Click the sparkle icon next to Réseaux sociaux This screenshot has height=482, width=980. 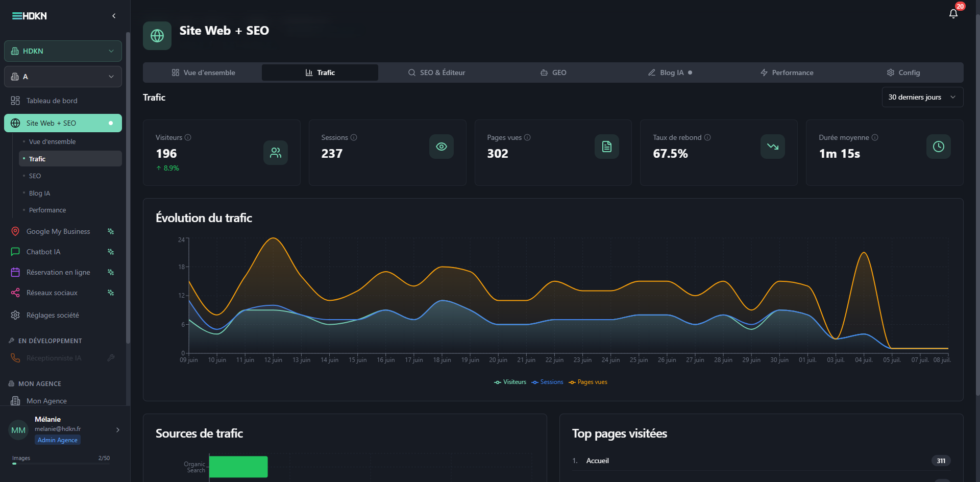click(x=111, y=293)
